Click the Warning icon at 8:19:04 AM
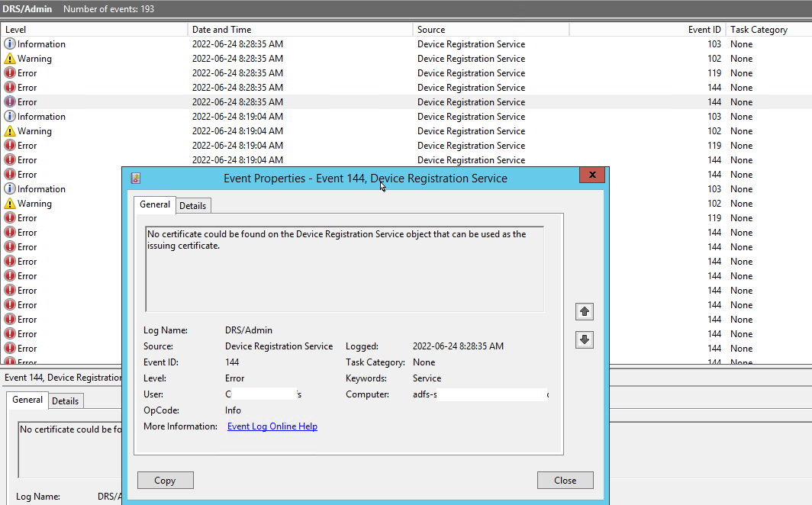Image resolution: width=812 pixels, height=505 pixels. point(8,130)
